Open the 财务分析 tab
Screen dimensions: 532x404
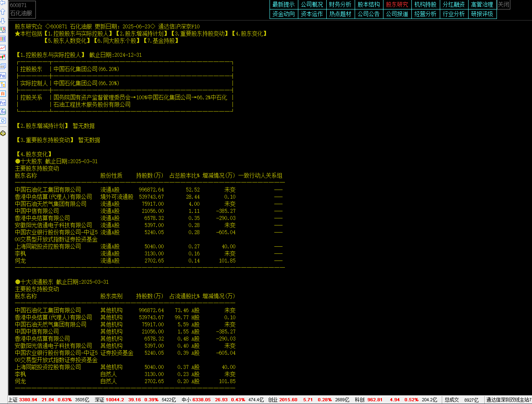point(340,5)
